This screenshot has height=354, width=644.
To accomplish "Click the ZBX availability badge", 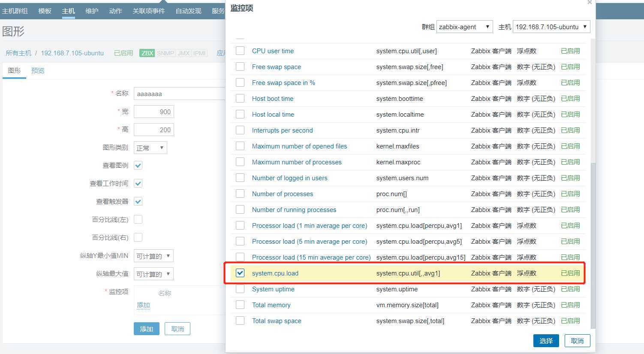I will 147,53.
